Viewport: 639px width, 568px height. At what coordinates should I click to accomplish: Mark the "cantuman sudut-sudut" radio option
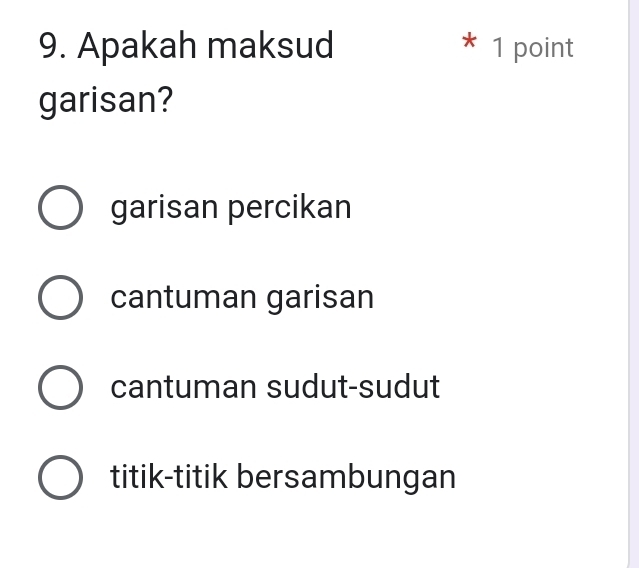(x=61, y=388)
